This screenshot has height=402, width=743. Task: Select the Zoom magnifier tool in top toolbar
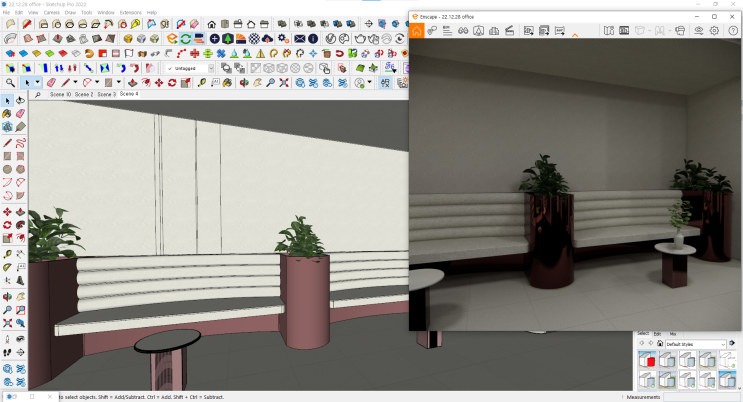point(10,82)
